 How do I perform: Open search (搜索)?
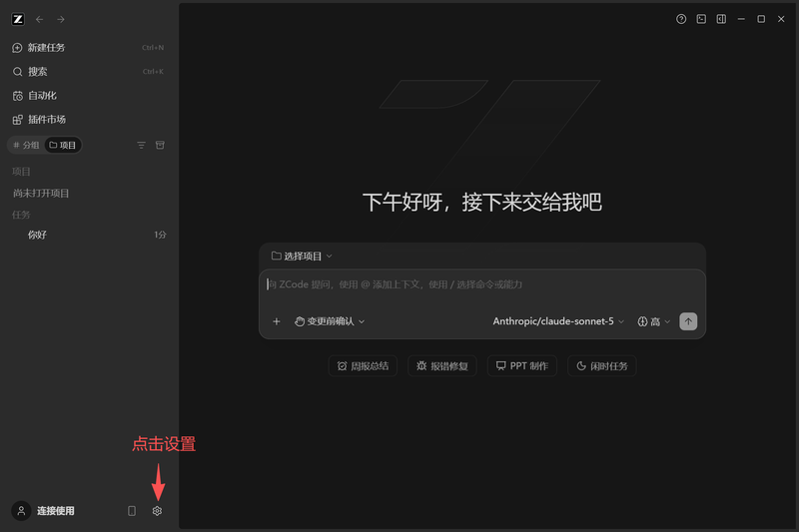88,71
